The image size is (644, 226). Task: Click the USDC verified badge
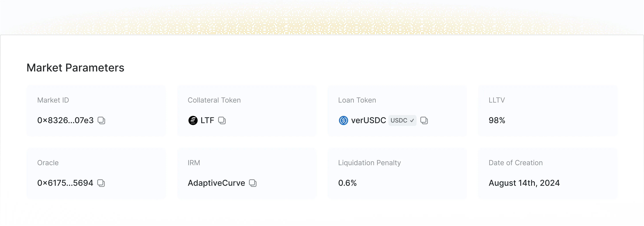click(x=402, y=120)
